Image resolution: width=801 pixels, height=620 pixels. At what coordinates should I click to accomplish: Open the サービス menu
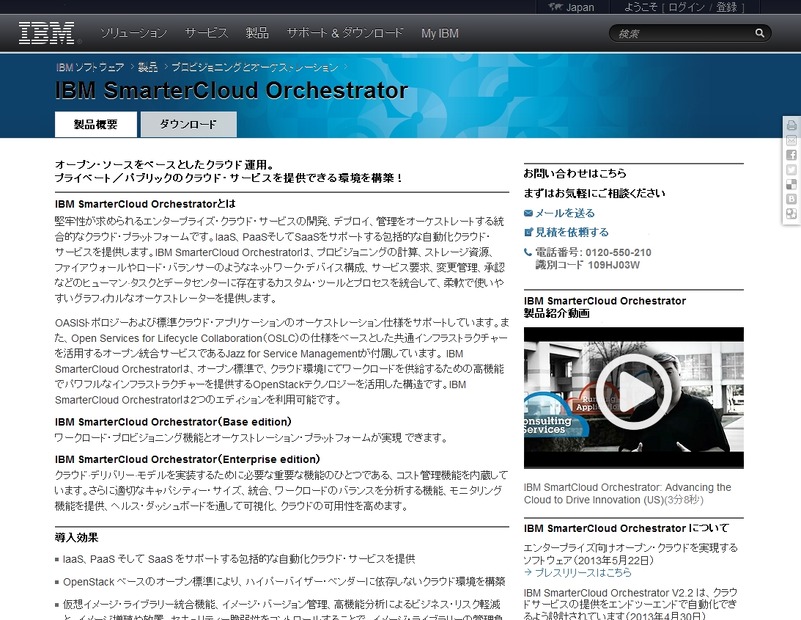(206, 33)
